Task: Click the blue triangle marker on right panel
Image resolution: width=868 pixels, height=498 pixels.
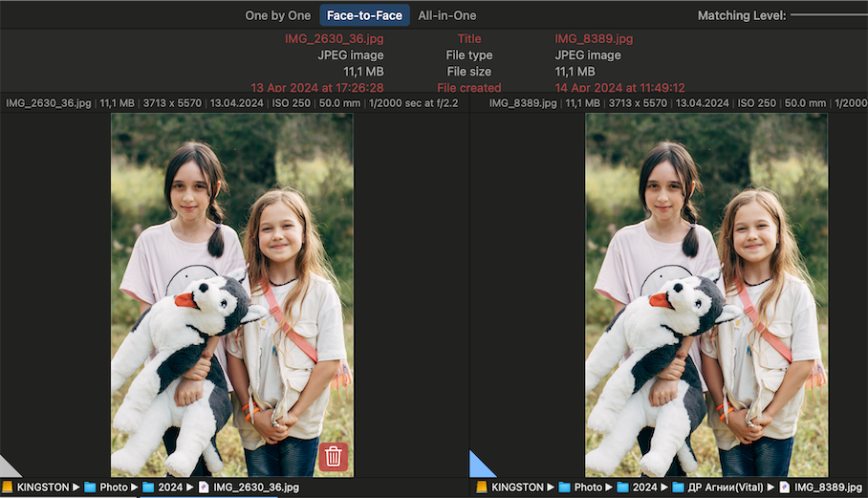Action: [x=479, y=466]
